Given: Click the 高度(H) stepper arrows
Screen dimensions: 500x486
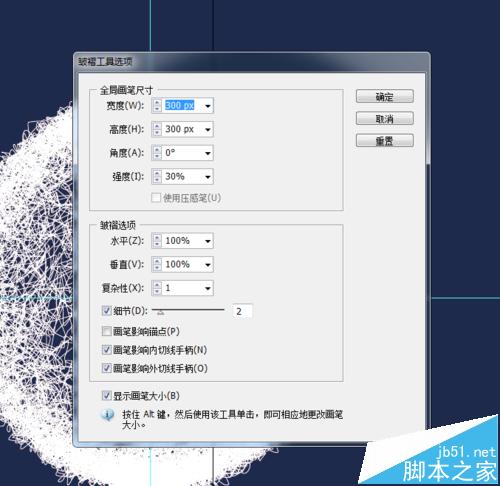Looking at the screenshot, I should (x=157, y=129).
